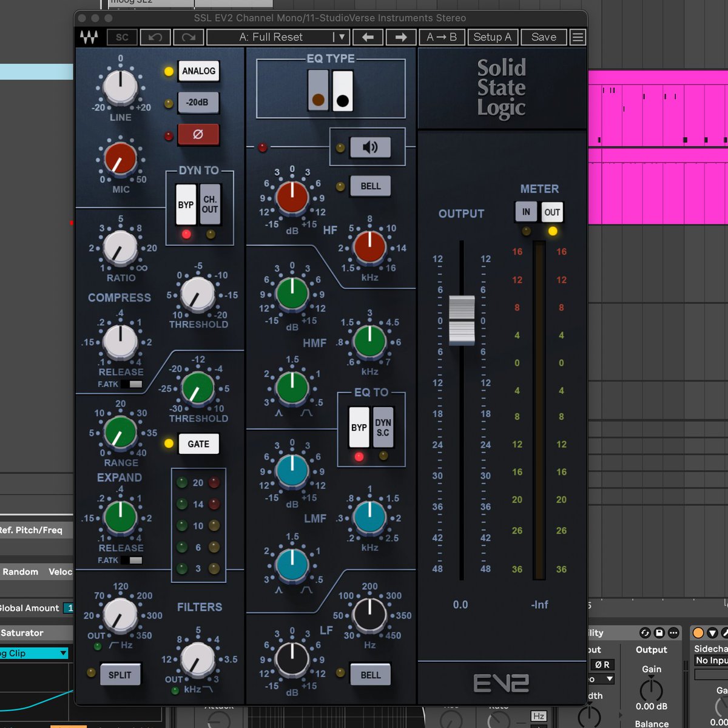This screenshot has height=728, width=728.
Task: Click the compressor RELEASE knob
Action: (121, 342)
